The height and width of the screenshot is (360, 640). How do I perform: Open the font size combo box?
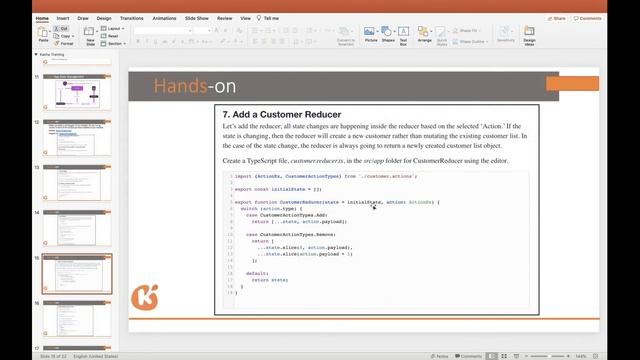202,31
